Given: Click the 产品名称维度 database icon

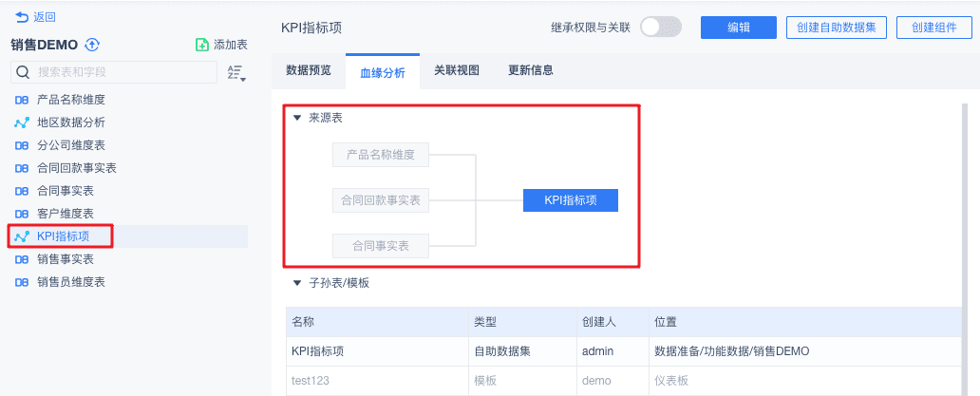Looking at the screenshot, I should coord(23,100).
